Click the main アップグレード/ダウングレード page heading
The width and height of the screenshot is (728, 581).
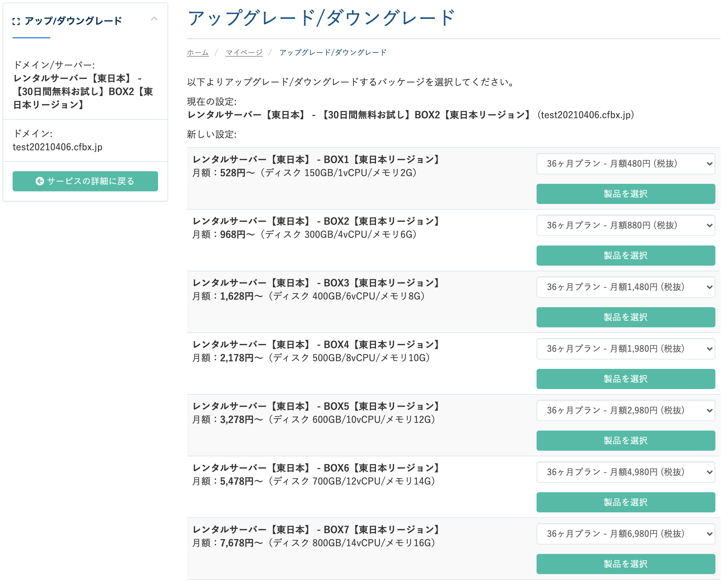click(x=321, y=18)
